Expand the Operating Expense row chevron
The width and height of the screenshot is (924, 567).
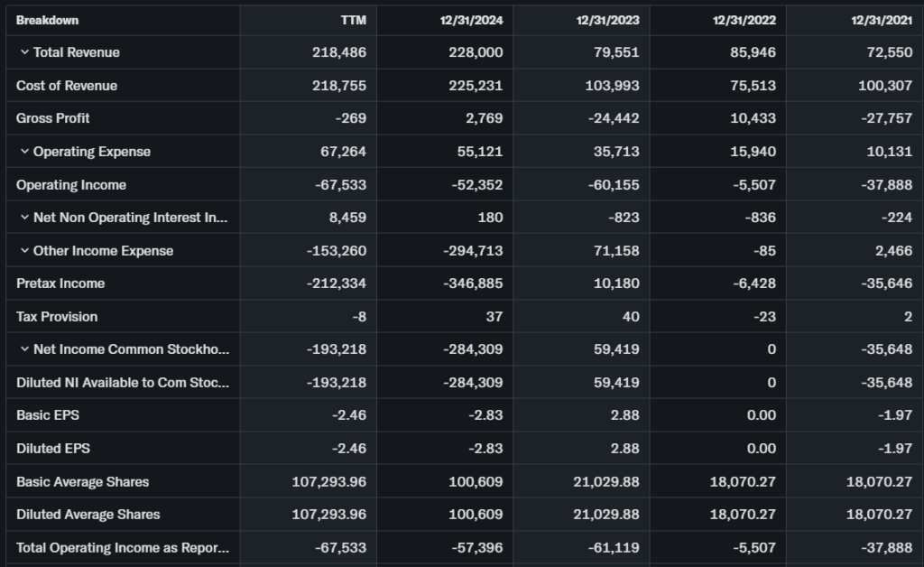(x=24, y=152)
